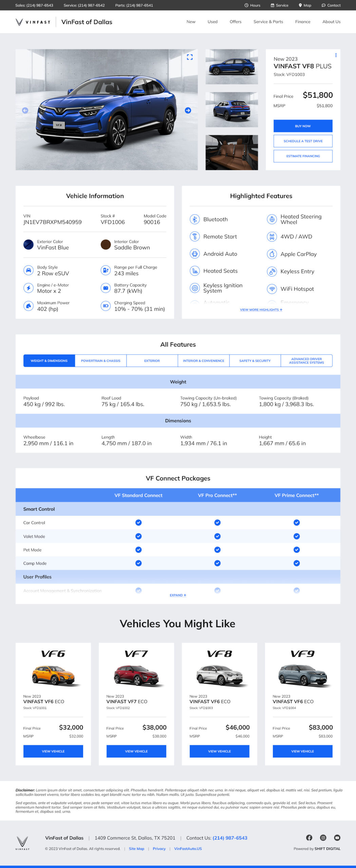Open the Offers menu
The width and height of the screenshot is (356, 868).
[236, 22]
